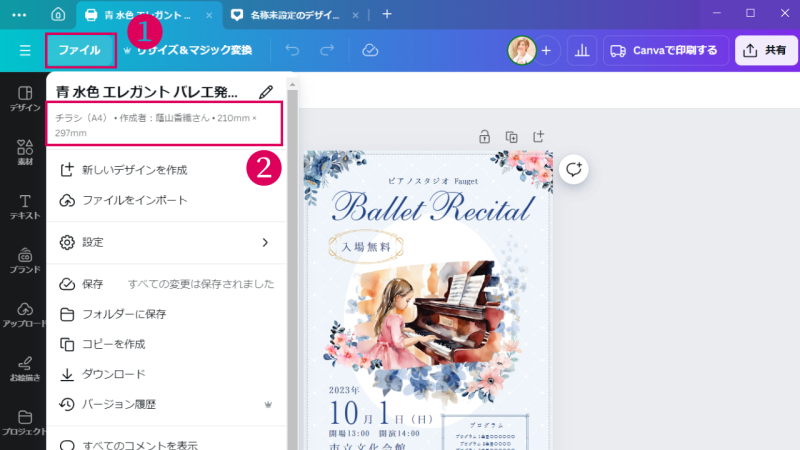Select the Ballet Recital heading on canvas
800x450 pixels.
point(433,207)
